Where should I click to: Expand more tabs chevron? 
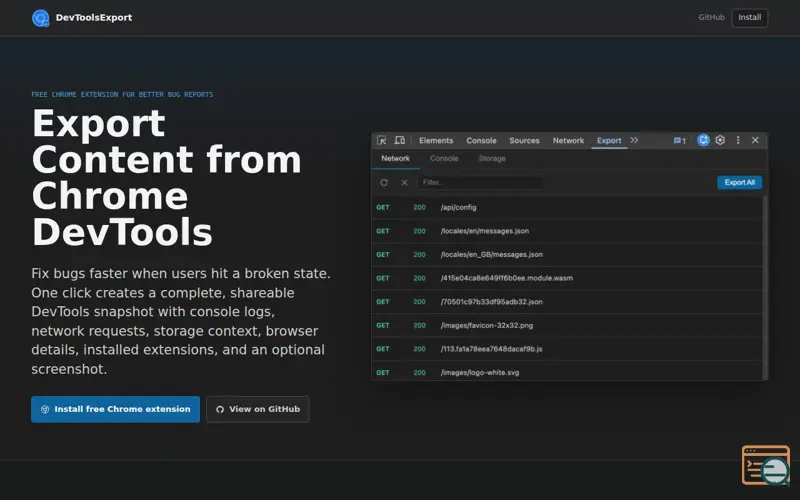(x=634, y=140)
